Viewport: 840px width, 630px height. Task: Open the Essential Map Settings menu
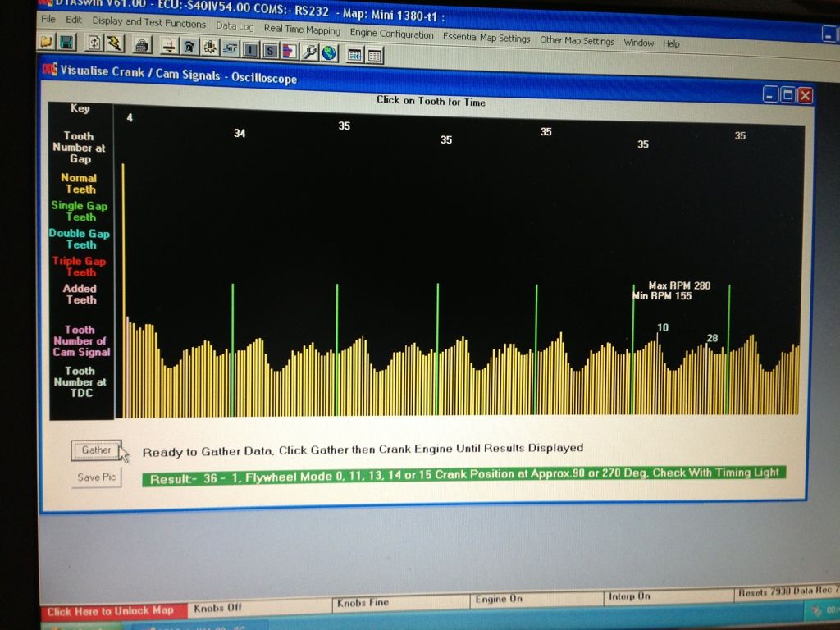(486, 38)
